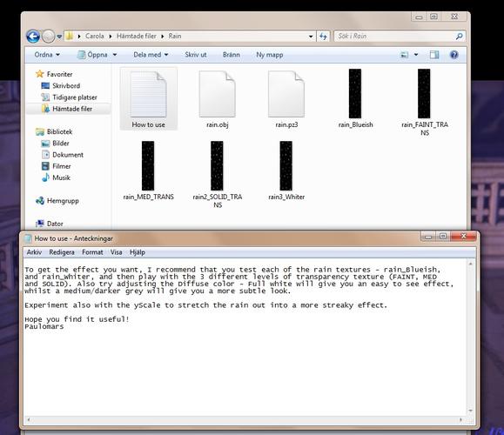
Task: Click the refresh icon beside address bar
Action: (323, 36)
